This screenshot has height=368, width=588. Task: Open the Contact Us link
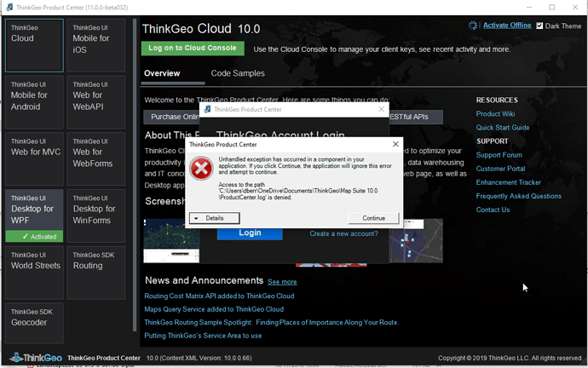[x=493, y=210]
